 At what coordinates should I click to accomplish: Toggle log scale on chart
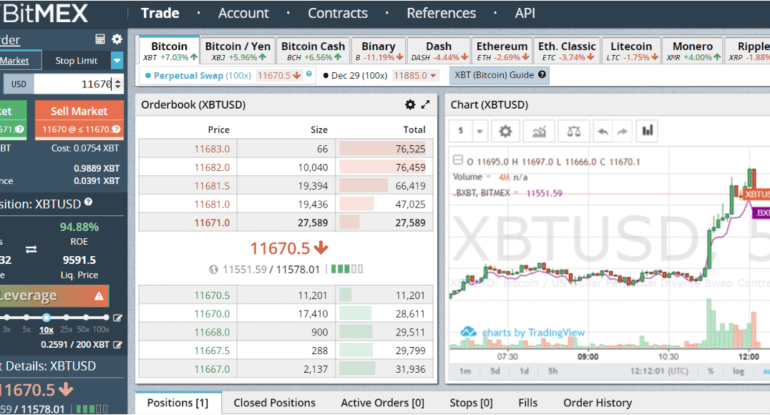tap(738, 371)
